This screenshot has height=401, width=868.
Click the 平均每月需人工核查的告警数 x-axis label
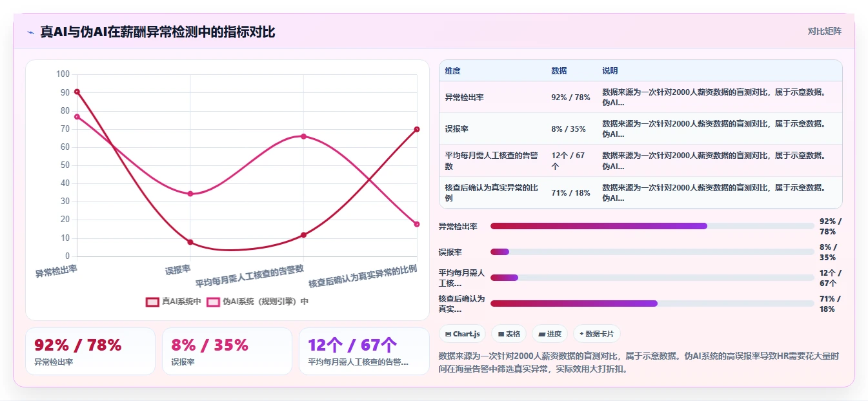pos(250,276)
